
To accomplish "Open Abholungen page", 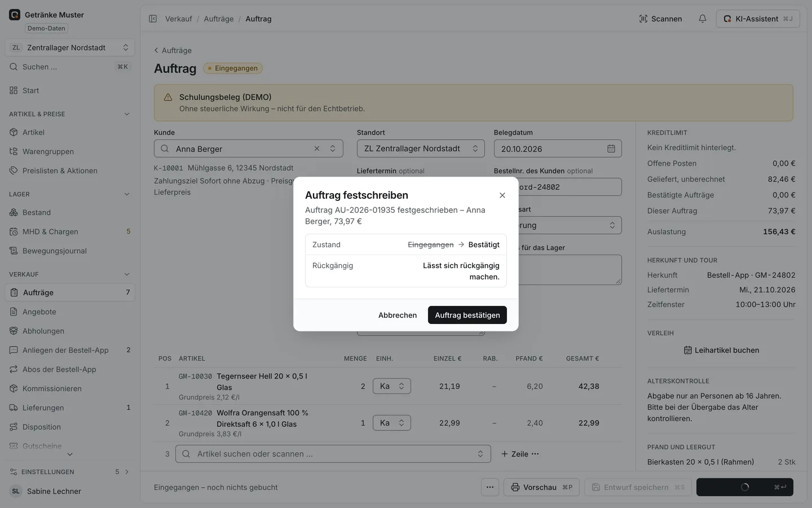I will pyautogui.click(x=70, y=331).
